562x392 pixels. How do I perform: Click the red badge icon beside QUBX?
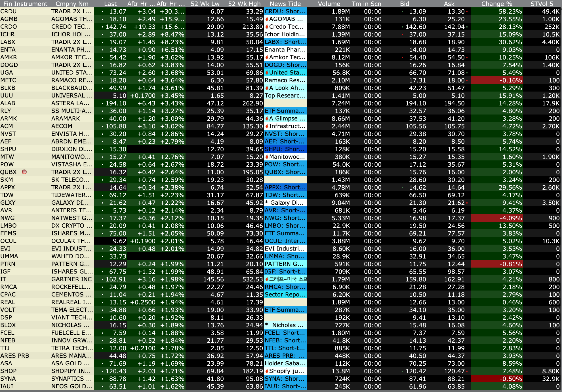coord(24,172)
